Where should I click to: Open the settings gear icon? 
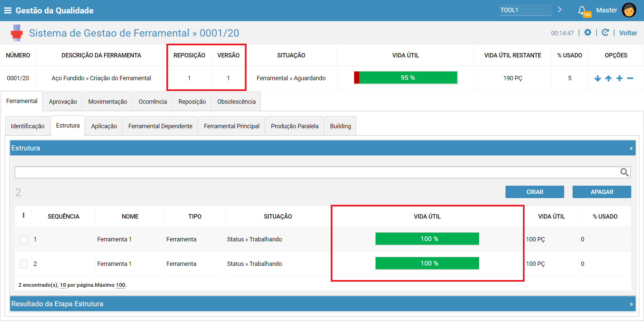(x=588, y=32)
